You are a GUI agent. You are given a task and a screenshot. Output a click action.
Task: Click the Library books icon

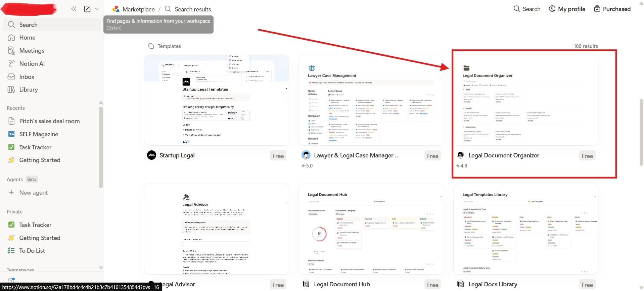[x=11, y=90]
